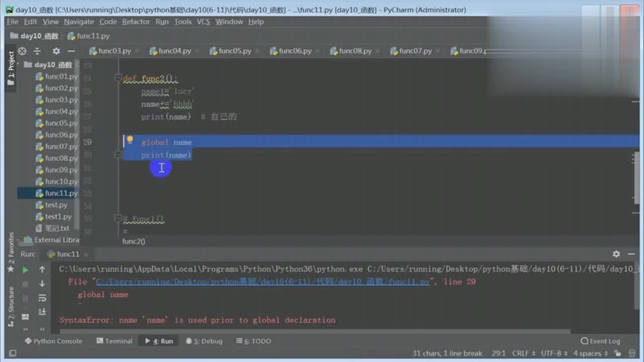644x362 pixels.
Task: Click the down arrow in Run panel
Action: pos(42,284)
